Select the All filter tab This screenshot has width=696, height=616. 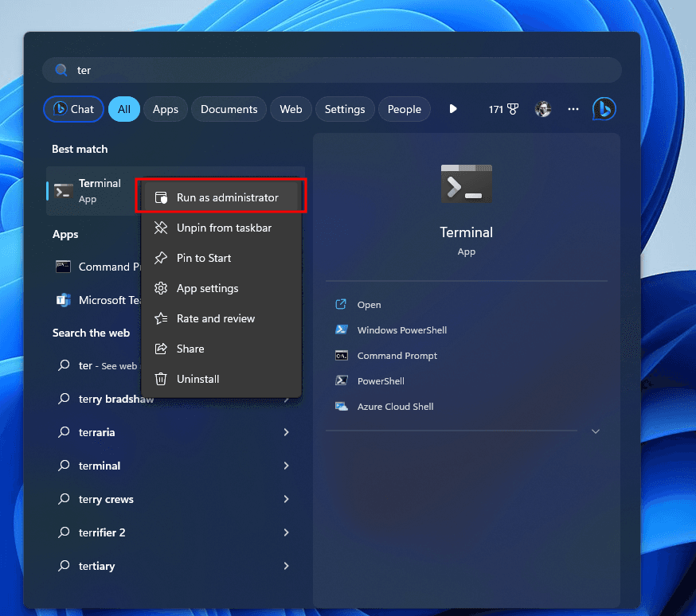coord(124,109)
